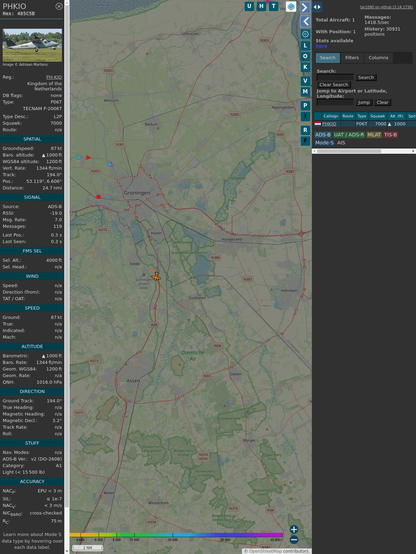Click the Clear Search button

click(x=334, y=84)
